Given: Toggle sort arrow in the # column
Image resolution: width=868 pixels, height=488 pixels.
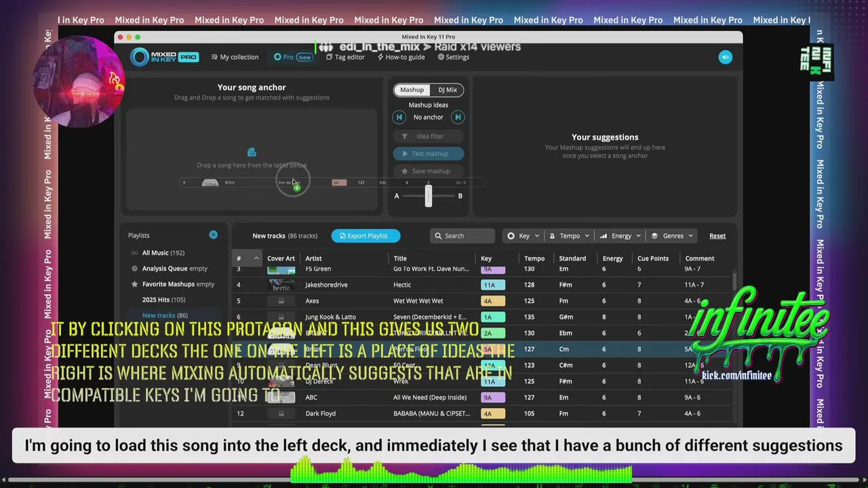Looking at the screenshot, I should click(256, 258).
